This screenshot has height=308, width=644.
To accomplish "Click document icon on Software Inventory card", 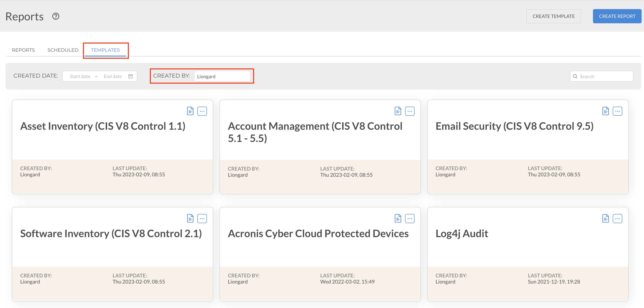I will point(190,218).
